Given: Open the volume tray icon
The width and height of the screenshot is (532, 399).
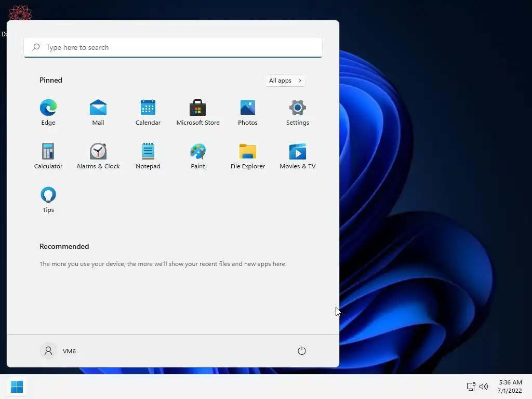Looking at the screenshot, I should [x=484, y=387].
